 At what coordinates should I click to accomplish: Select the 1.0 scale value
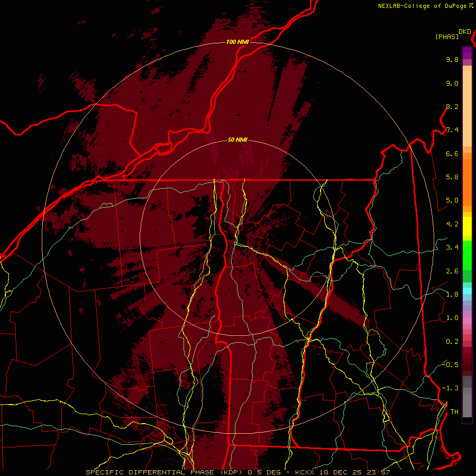pos(452,318)
